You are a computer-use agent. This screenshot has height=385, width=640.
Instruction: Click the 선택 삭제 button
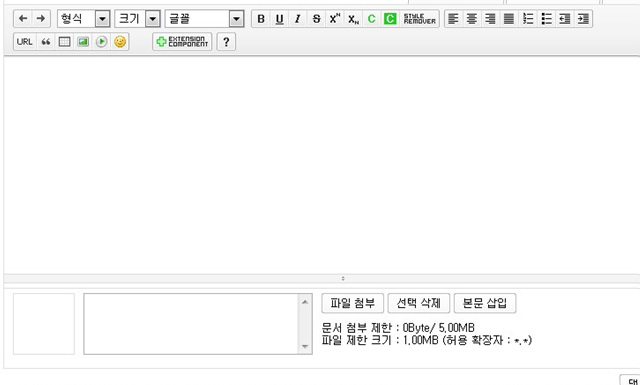click(419, 303)
